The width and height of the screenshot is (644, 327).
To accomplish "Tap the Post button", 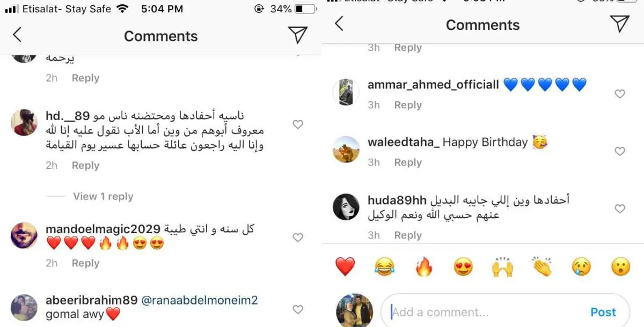I will coord(603,312).
